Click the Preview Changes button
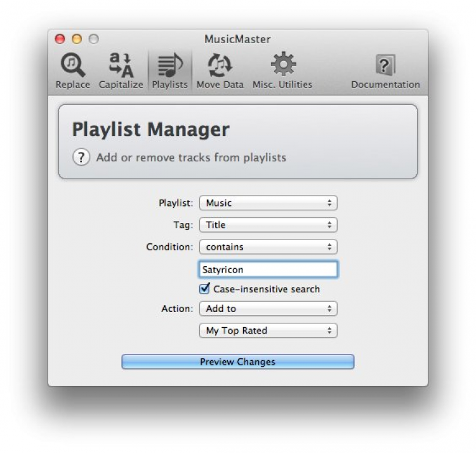476x453 pixels. point(238,362)
